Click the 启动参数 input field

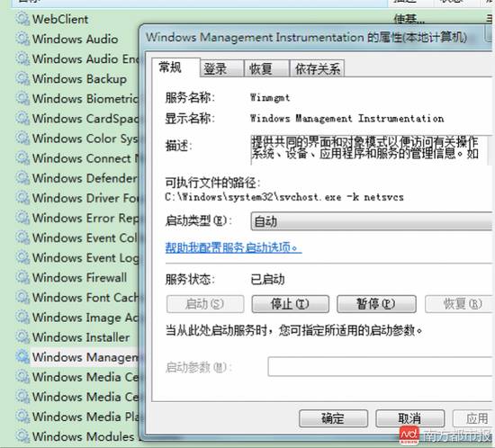(380, 367)
